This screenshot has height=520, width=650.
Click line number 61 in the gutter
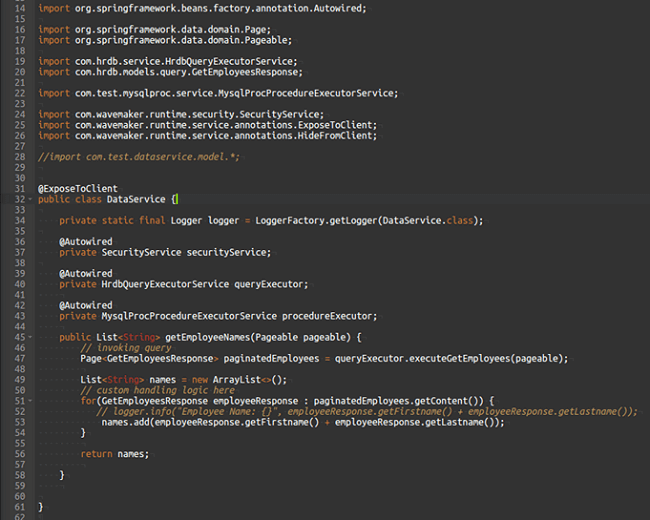[18, 507]
